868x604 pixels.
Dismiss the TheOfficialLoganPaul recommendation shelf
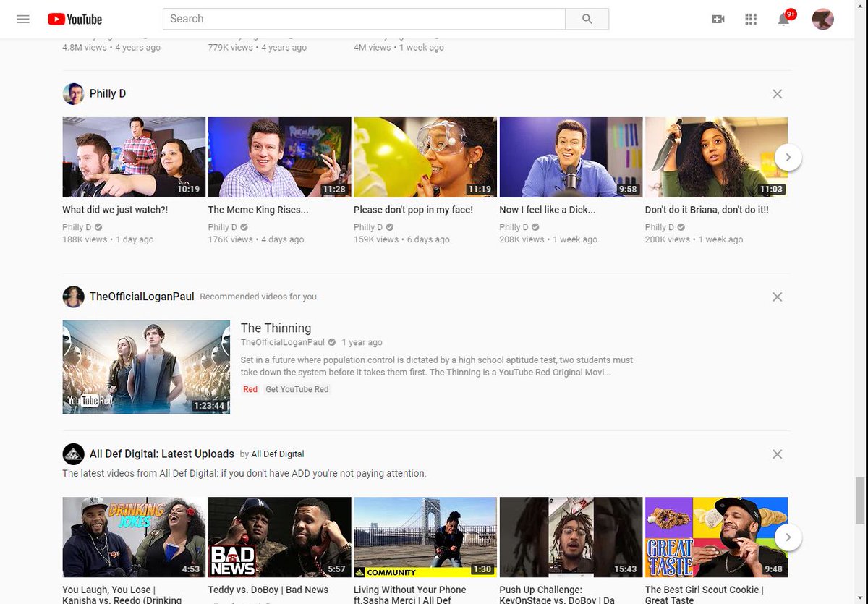tap(777, 297)
